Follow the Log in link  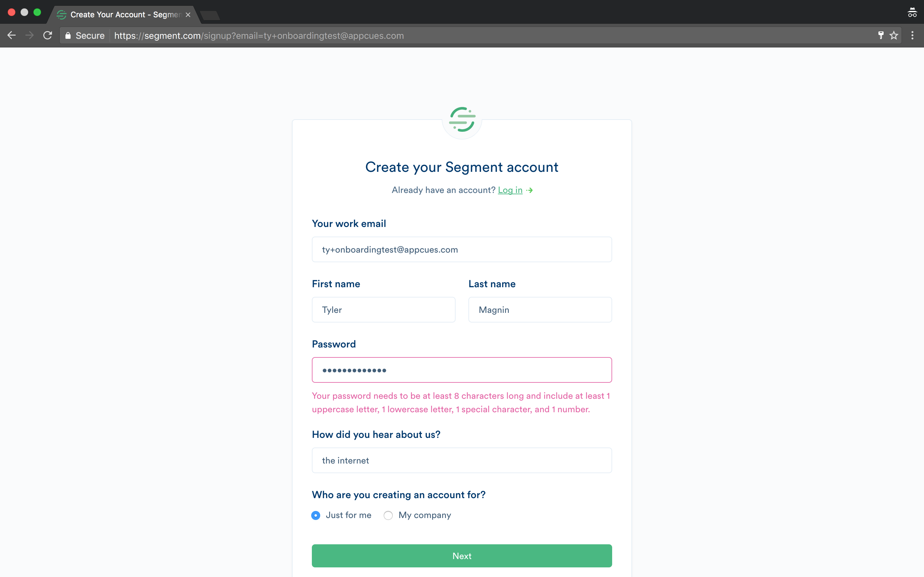pyautogui.click(x=510, y=190)
